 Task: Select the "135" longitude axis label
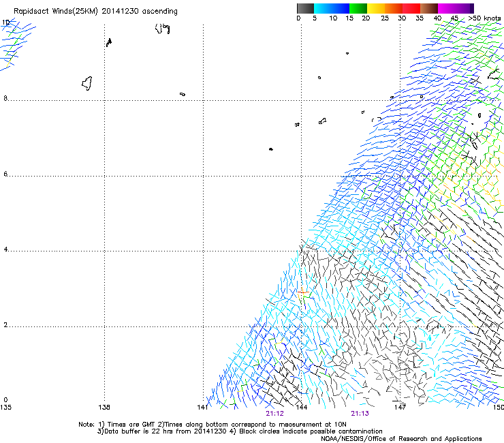tap(5, 408)
